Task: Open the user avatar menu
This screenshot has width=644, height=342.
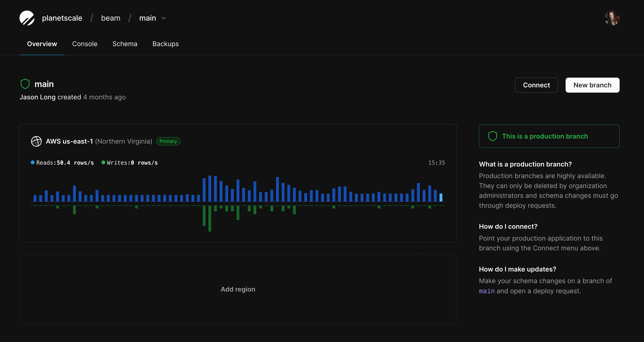Action: [612, 18]
